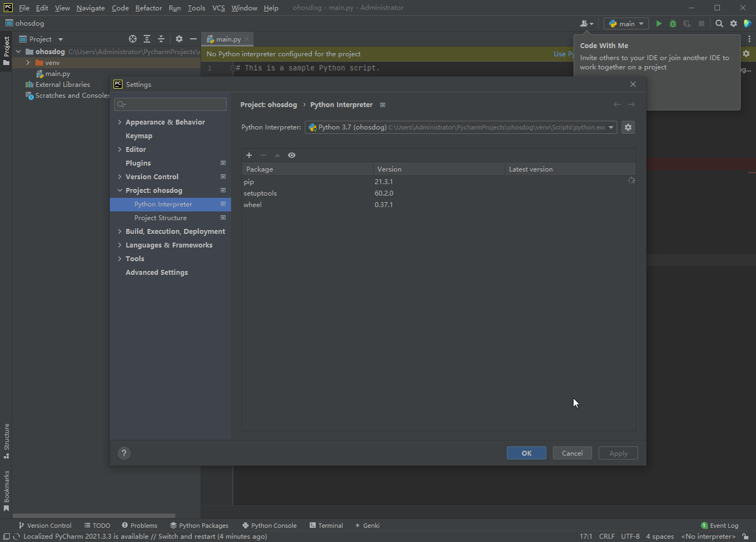Click the Settings search field
756x542 pixels.
(x=170, y=104)
